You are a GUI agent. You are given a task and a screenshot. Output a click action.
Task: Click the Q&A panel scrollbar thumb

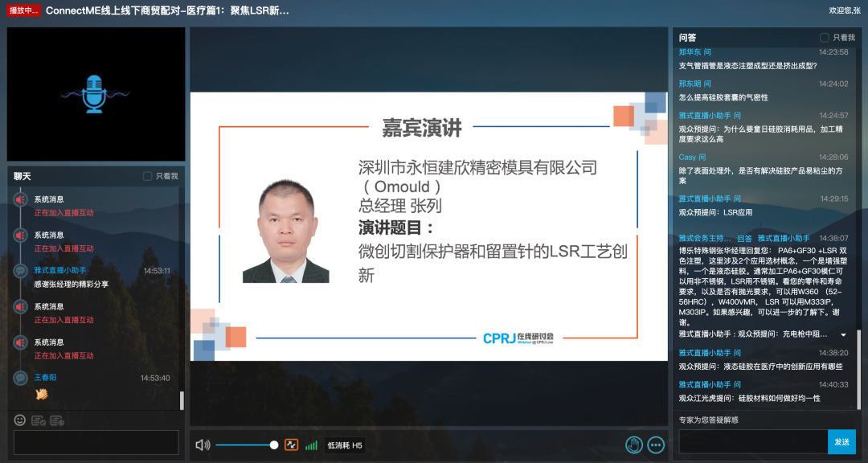[859, 369]
